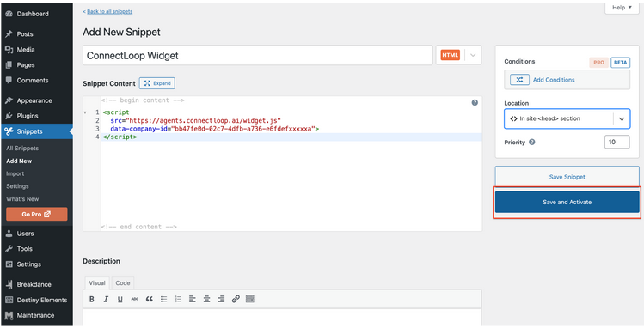The height and width of the screenshot is (328, 644).
Task: Click the data-company-id line in code editor
Action: point(214,129)
